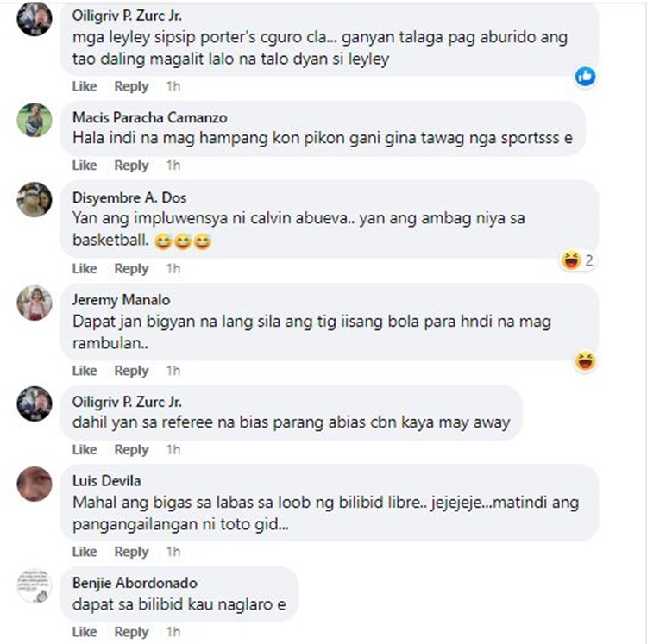Open the laughing reaction count on Disyembre's comment

(x=578, y=260)
